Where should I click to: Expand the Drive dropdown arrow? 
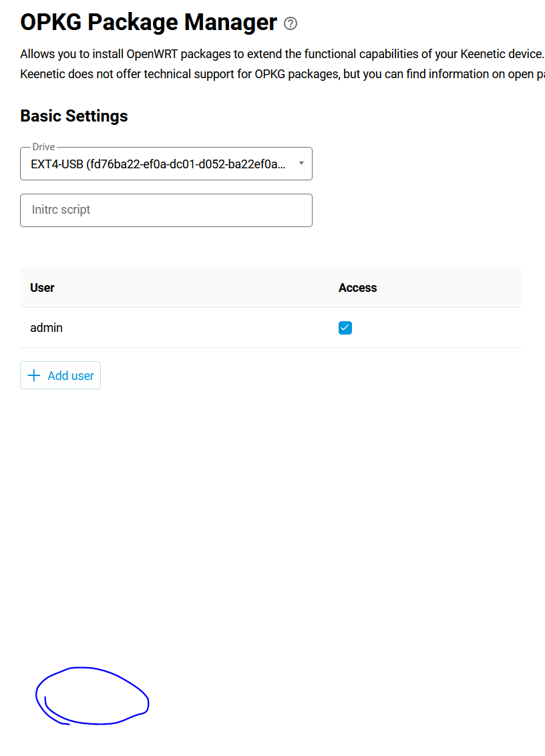(301, 164)
